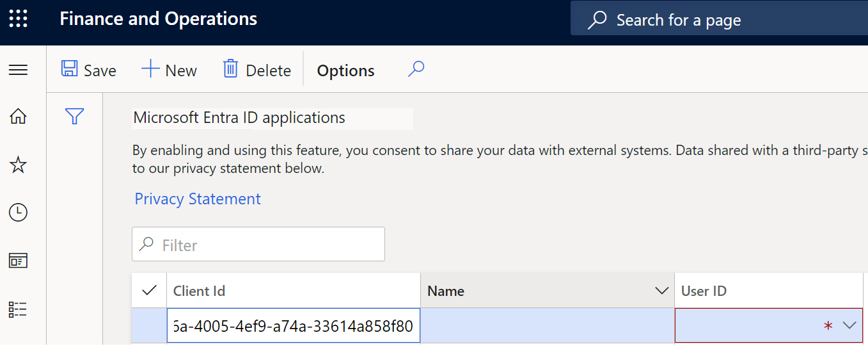Create a New record
Screen dimensions: 868x351
169,70
